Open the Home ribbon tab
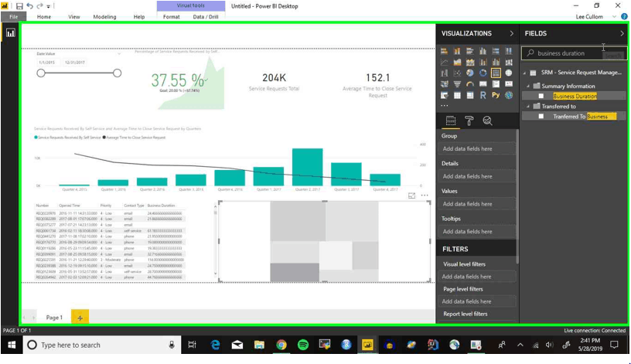 44,16
